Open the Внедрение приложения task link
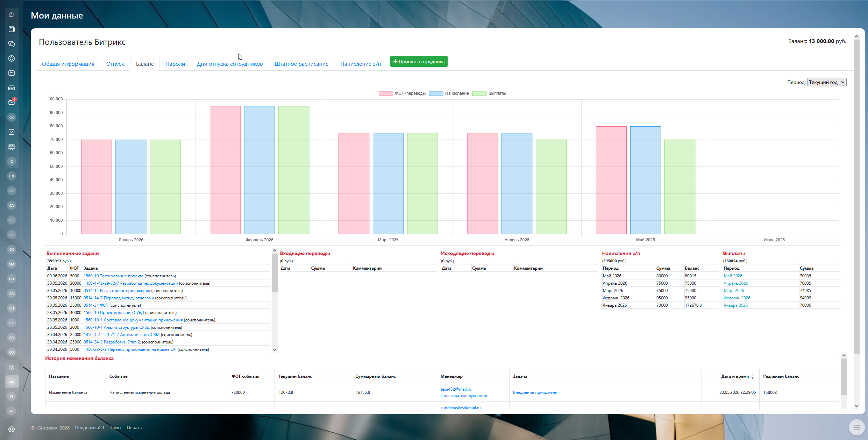Screen dimensions: 868x440 pos(536,392)
